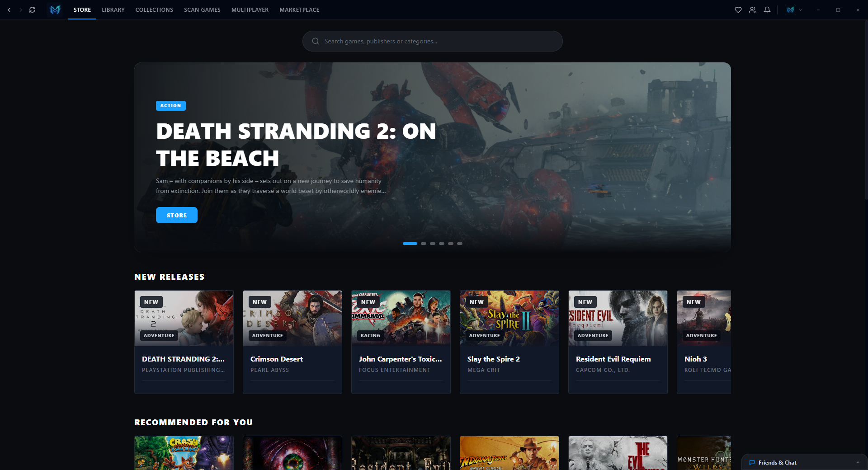This screenshot has width=868, height=470.
Task: Open the Resident Evil Requiem card
Action: pos(618,342)
